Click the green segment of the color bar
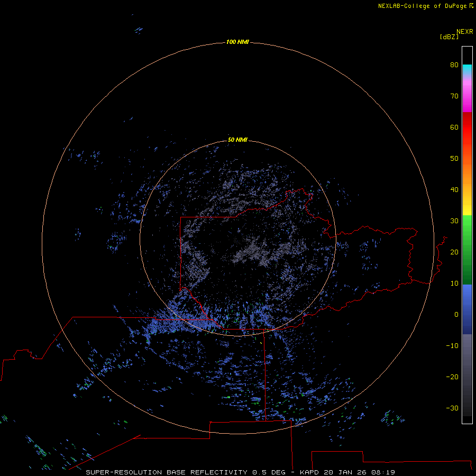Image resolution: width=476 pixels, height=476 pixels. point(467,250)
